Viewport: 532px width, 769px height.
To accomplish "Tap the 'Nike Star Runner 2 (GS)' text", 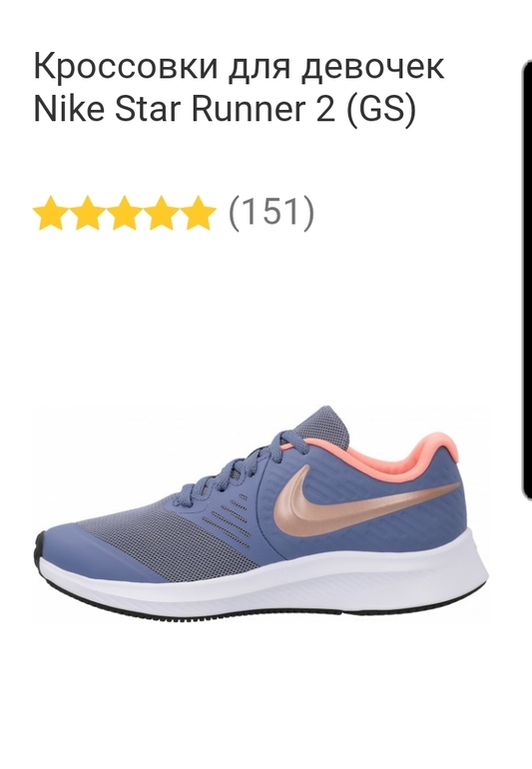I will (225, 108).
